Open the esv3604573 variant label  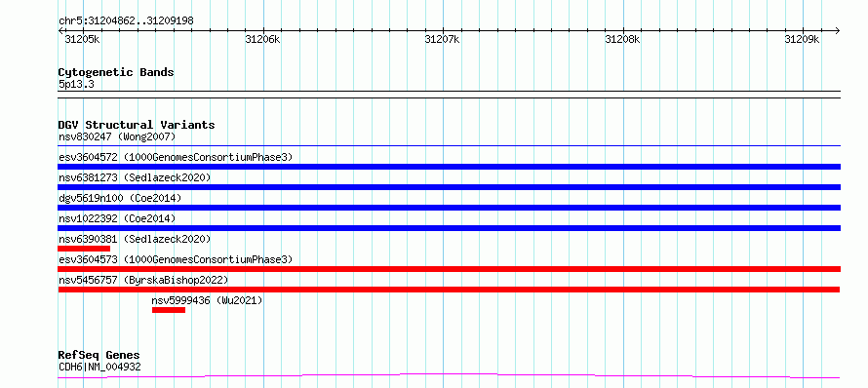pyautogui.click(x=176, y=259)
